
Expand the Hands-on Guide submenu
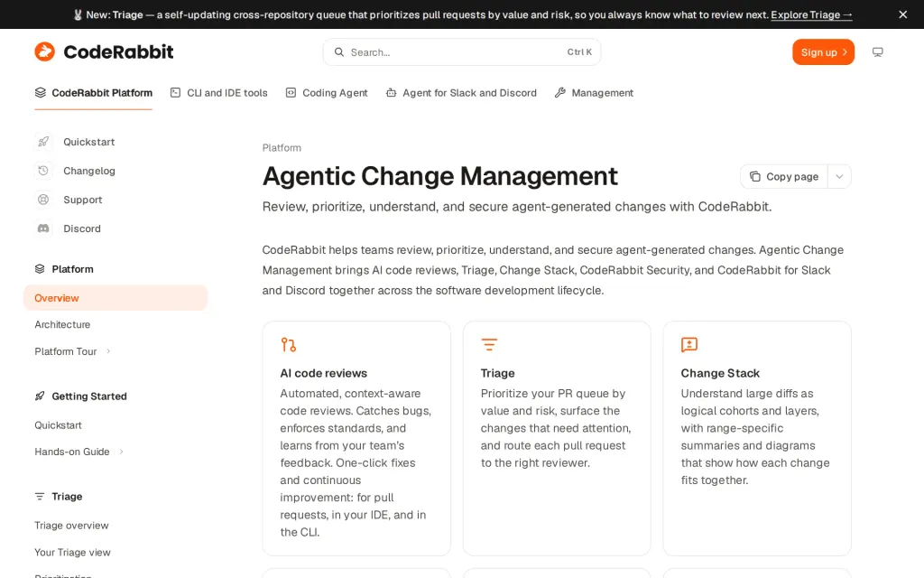click(x=122, y=452)
